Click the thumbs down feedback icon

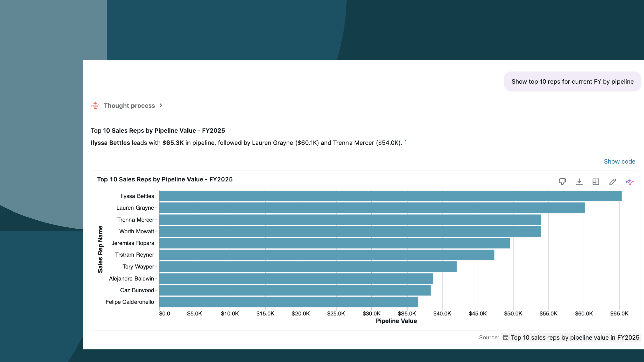pos(562,182)
